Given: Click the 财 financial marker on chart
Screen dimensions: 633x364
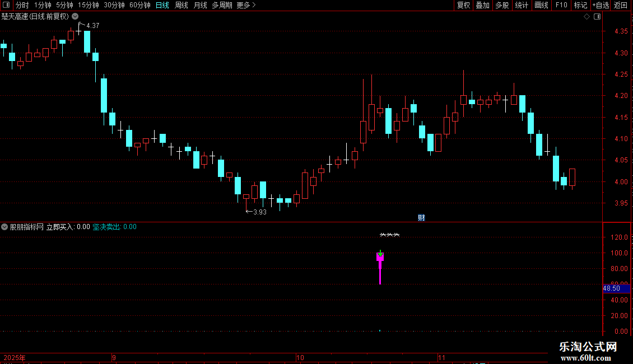Looking at the screenshot, I should coord(421,217).
